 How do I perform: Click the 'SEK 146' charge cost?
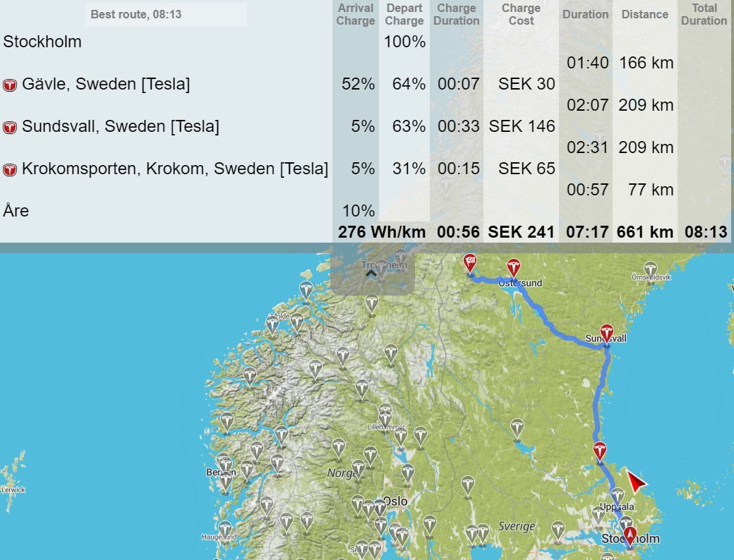tap(522, 126)
